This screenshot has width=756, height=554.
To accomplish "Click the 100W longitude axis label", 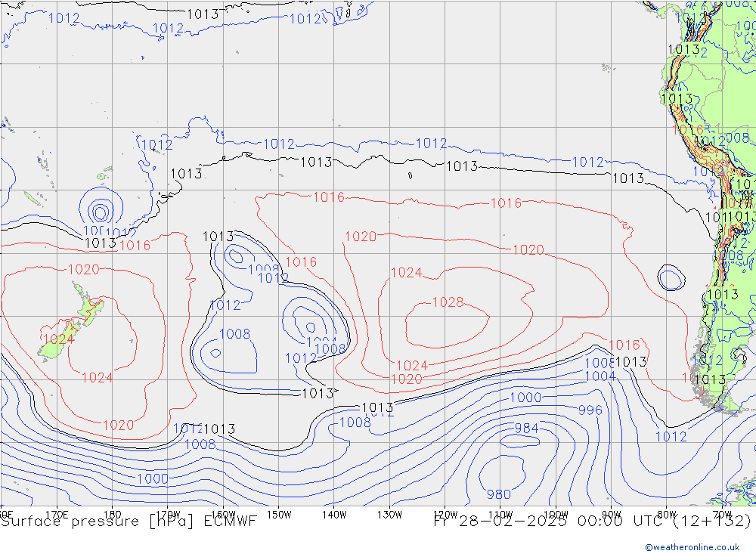I will pos(556,515).
